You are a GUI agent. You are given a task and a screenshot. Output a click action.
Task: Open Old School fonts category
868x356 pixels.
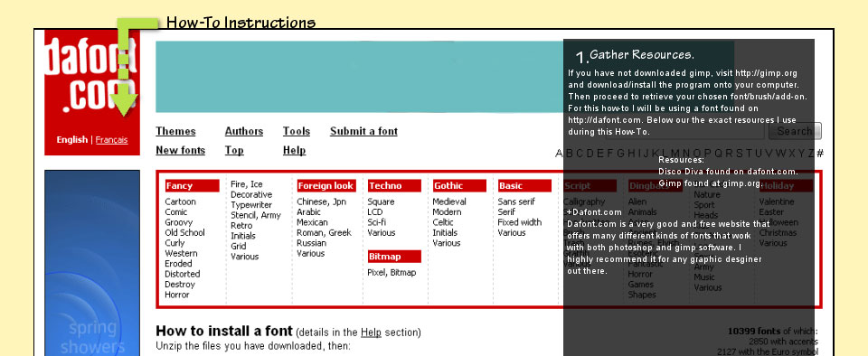click(x=184, y=233)
